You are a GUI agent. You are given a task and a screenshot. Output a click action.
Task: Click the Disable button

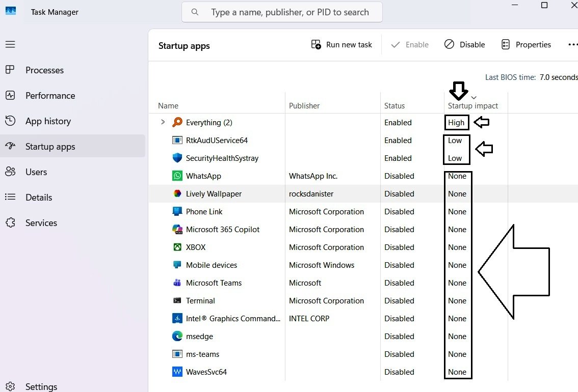464,44
